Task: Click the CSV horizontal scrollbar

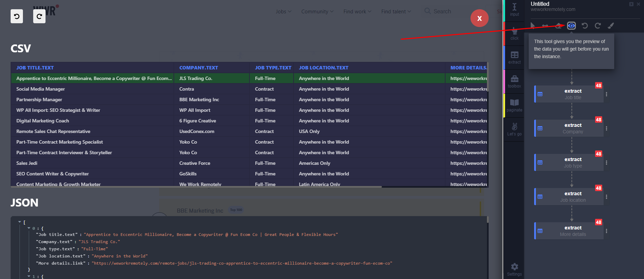Action: point(196,187)
